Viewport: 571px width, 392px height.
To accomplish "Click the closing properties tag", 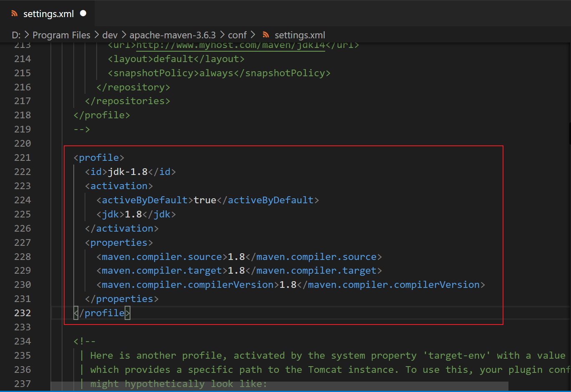I will pyautogui.click(x=122, y=299).
